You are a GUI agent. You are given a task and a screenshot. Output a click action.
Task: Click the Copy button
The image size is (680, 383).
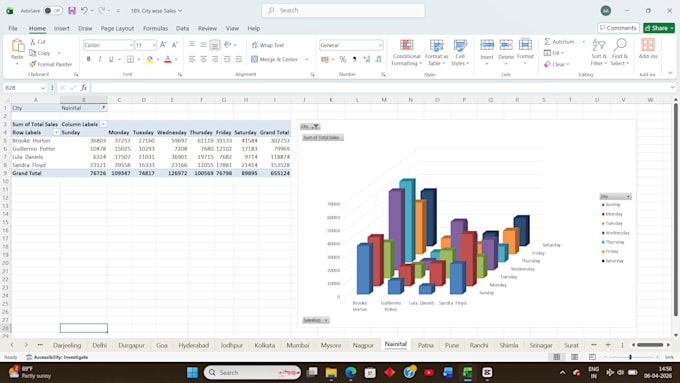(x=40, y=53)
